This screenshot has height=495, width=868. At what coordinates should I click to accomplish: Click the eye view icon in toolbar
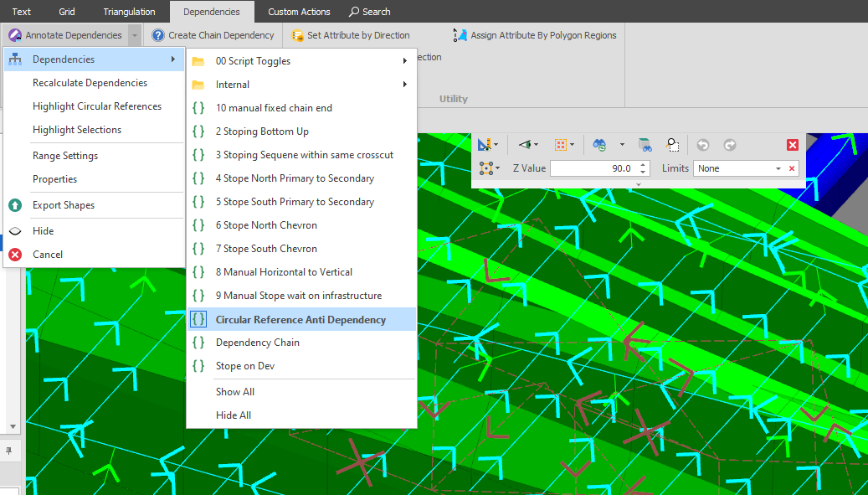(x=525, y=145)
